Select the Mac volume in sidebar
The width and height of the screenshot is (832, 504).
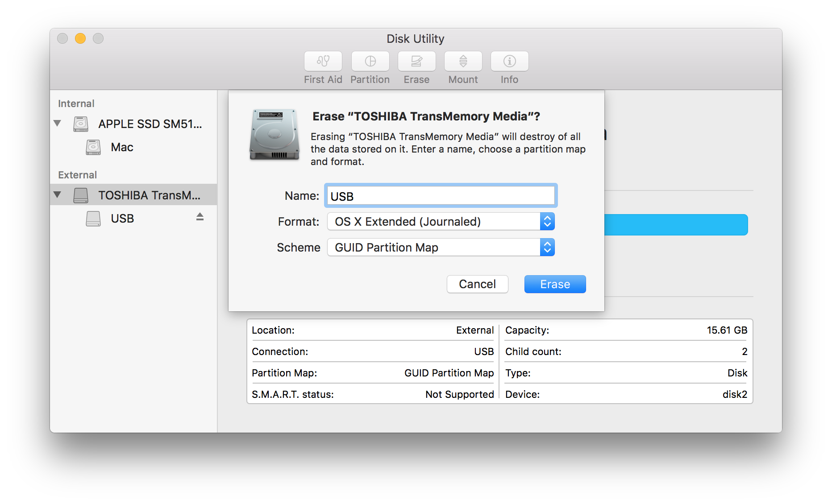click(x=122, y=147)
